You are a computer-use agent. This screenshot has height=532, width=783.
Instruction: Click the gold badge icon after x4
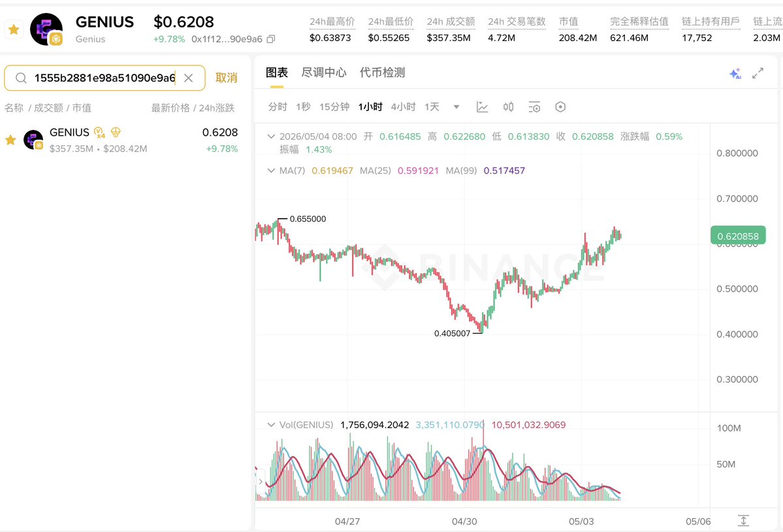[116, 133]
